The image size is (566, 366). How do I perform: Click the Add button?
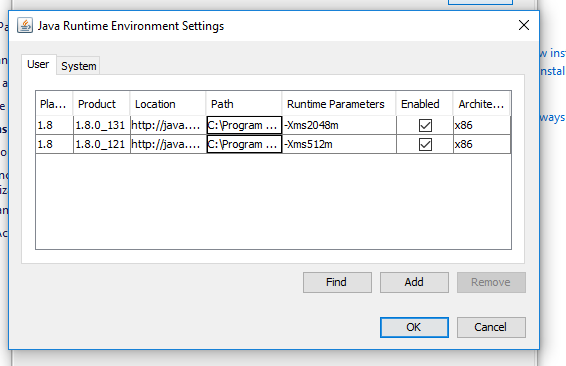click(x=414, y=282)
